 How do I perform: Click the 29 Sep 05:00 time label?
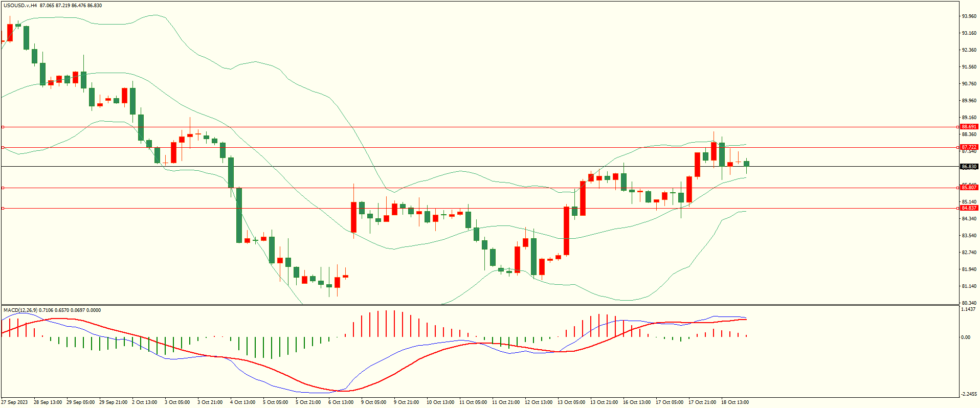(x=81, y=402)
